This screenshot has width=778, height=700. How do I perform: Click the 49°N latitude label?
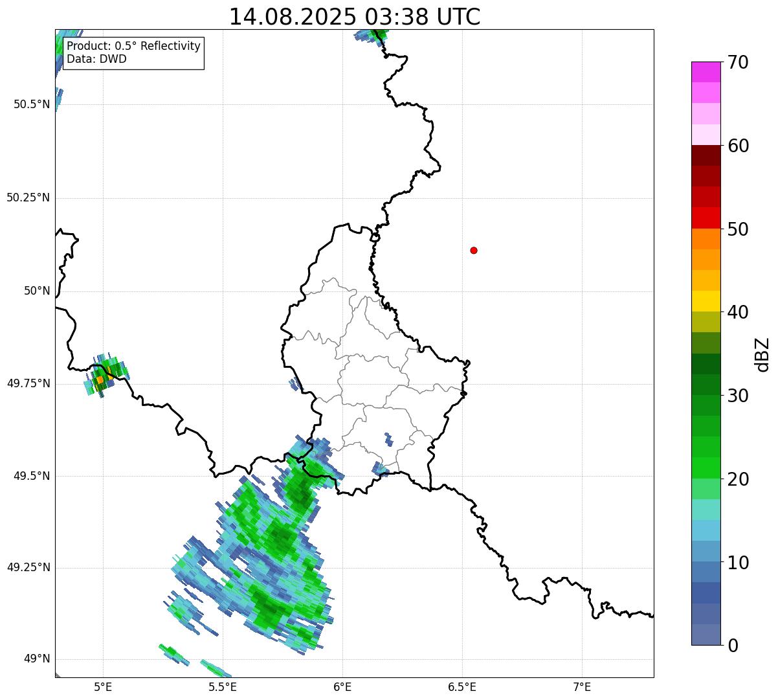click(x=37, y=659)
